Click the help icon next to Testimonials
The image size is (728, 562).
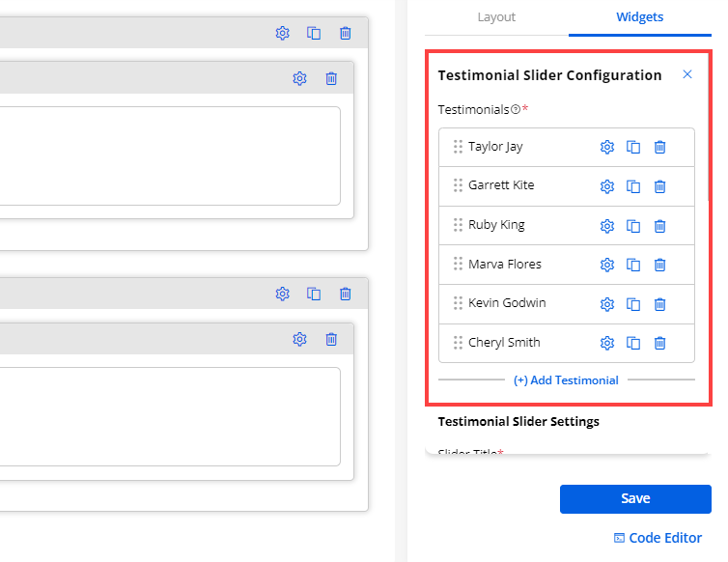point(516,109)
